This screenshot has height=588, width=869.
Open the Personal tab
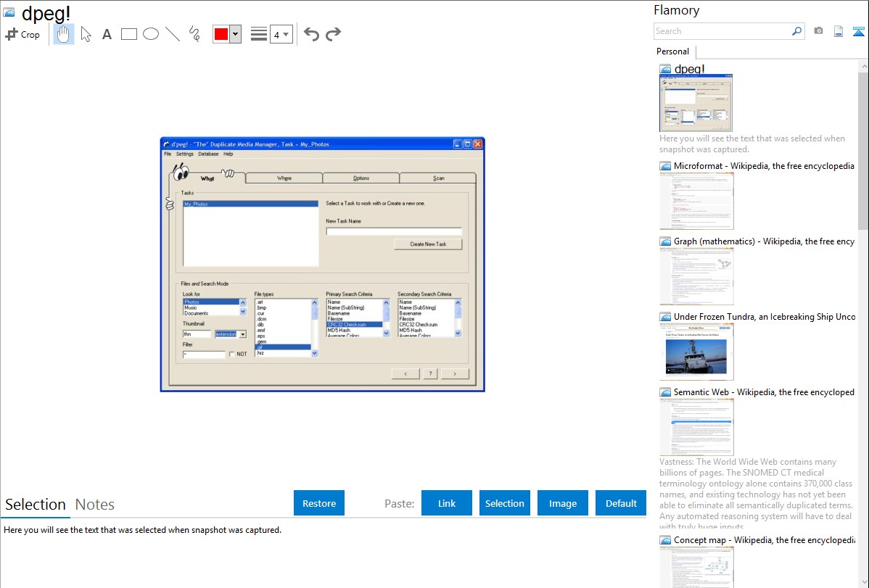click(673, 51)
